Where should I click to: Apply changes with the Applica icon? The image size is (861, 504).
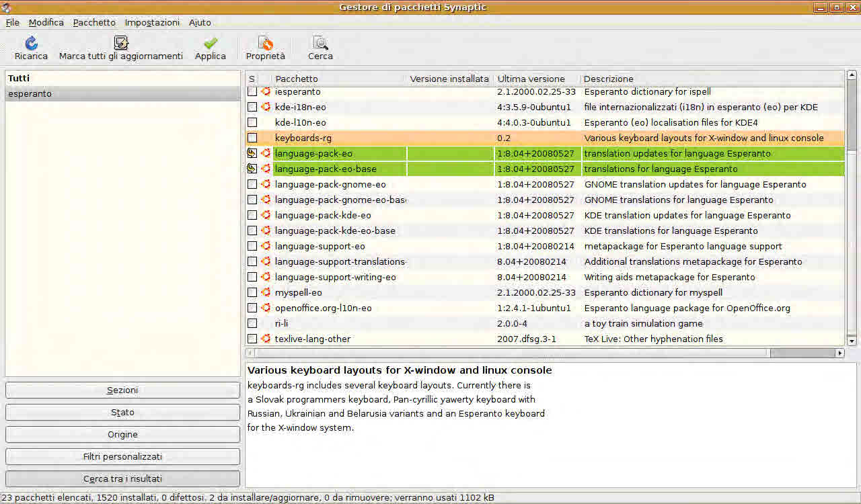click(211, 43)
